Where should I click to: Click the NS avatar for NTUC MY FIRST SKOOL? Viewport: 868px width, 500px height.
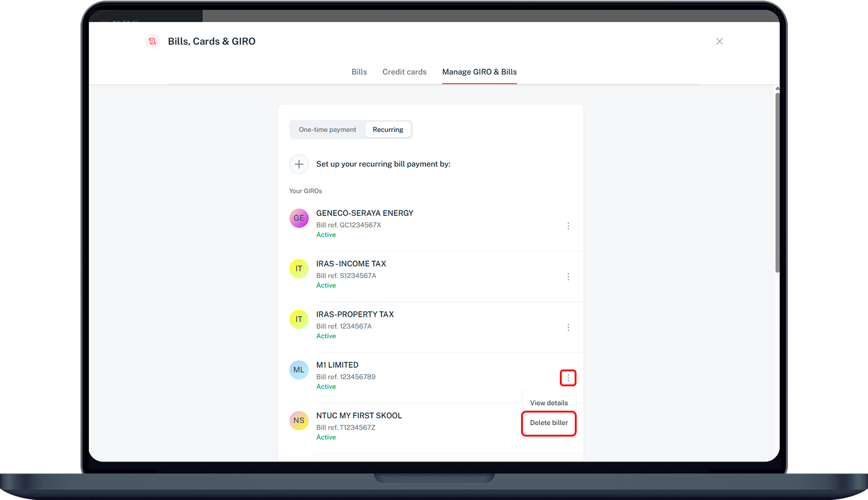point(299,421)
